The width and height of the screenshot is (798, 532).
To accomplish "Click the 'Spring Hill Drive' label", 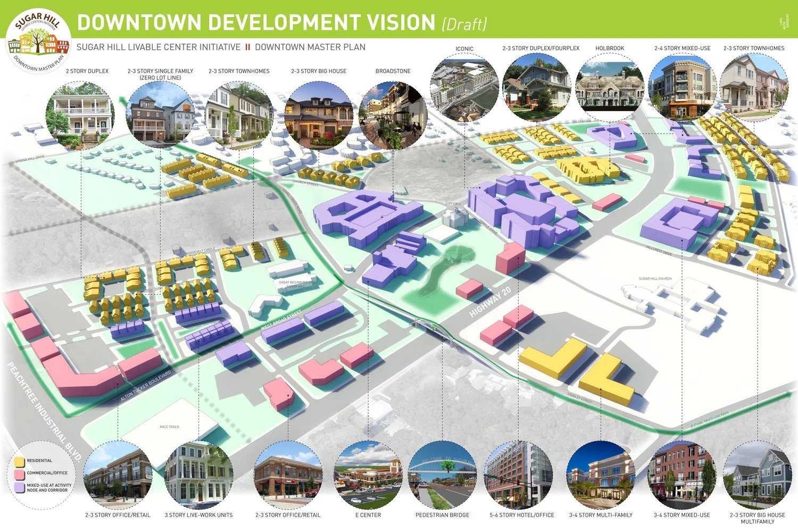I will tap(30, 159).
